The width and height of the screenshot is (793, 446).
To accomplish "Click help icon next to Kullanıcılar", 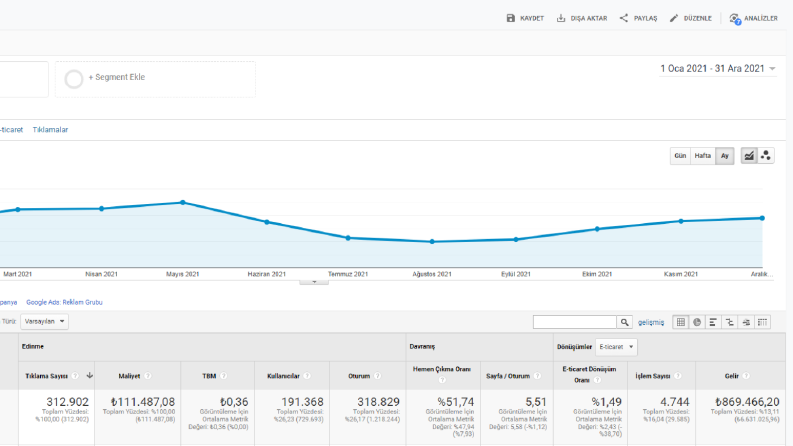I will 307,376.
